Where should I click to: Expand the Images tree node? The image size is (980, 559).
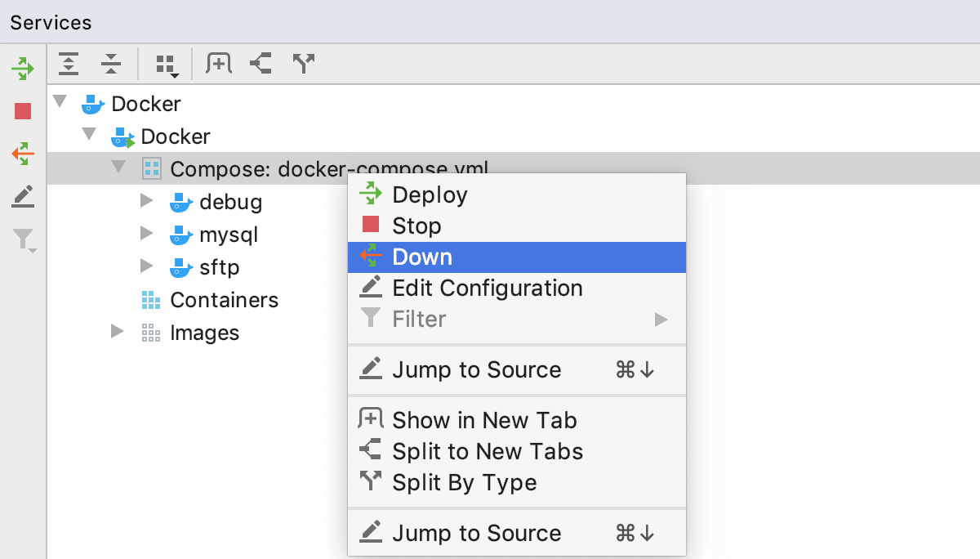118,333
